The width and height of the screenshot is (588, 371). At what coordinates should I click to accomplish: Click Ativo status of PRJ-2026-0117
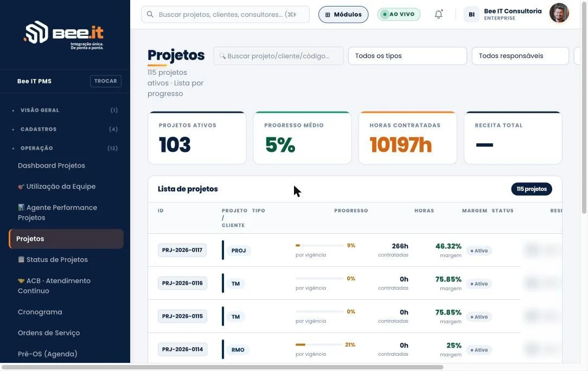pyautogui.click(x=479, y=251)
